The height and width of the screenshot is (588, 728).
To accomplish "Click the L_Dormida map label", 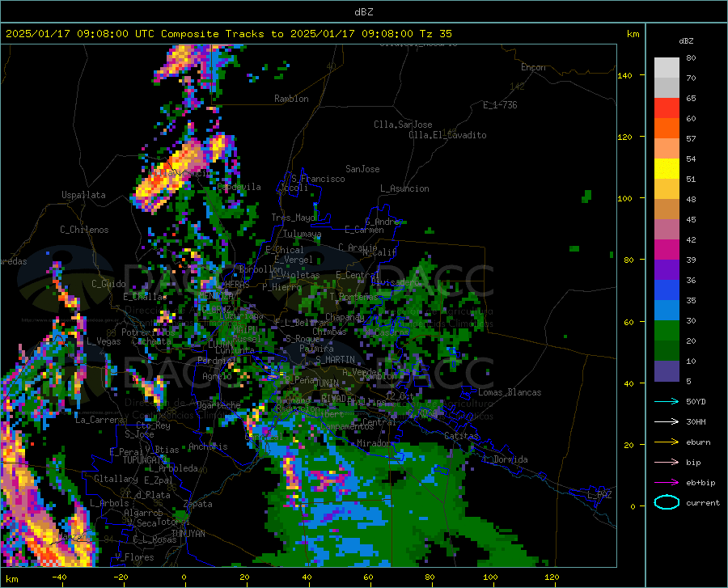I will click(x=506, y=459).
